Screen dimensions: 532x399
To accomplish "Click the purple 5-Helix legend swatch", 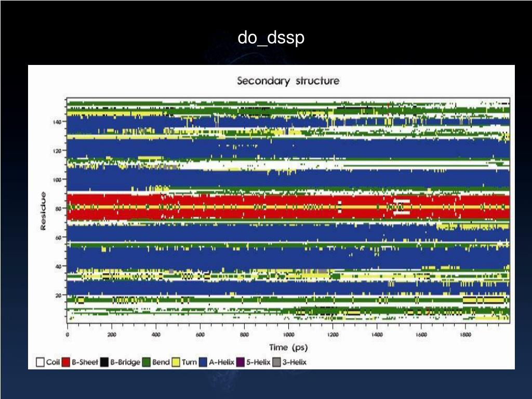I will tap(240, 362).
